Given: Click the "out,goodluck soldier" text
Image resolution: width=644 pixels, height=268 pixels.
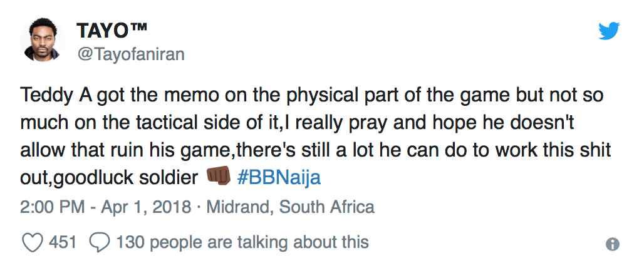Looking at the screenshot, I should [109, 177].
